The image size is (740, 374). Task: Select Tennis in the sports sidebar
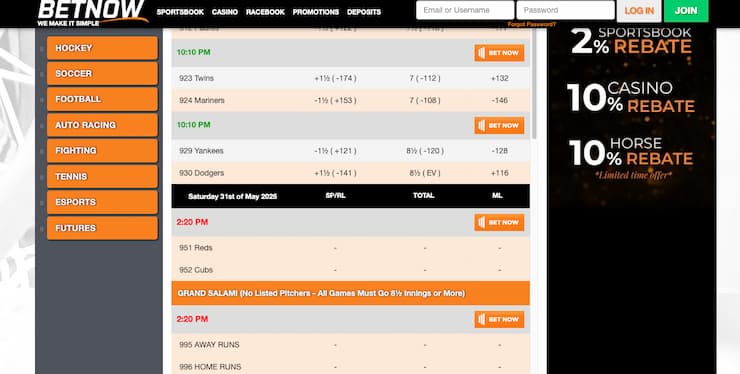(102, 177)
